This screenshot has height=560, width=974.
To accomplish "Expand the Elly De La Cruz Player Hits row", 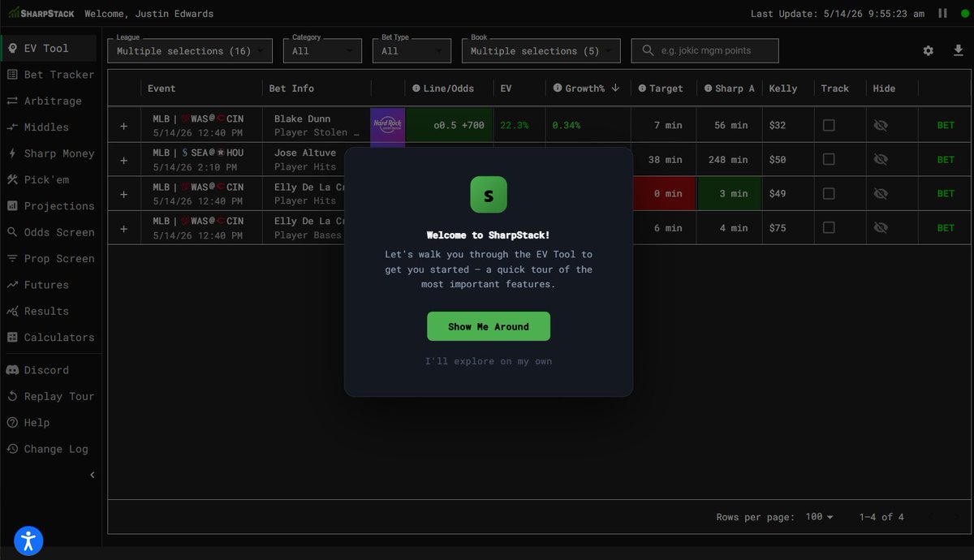I will click(124, 194).
